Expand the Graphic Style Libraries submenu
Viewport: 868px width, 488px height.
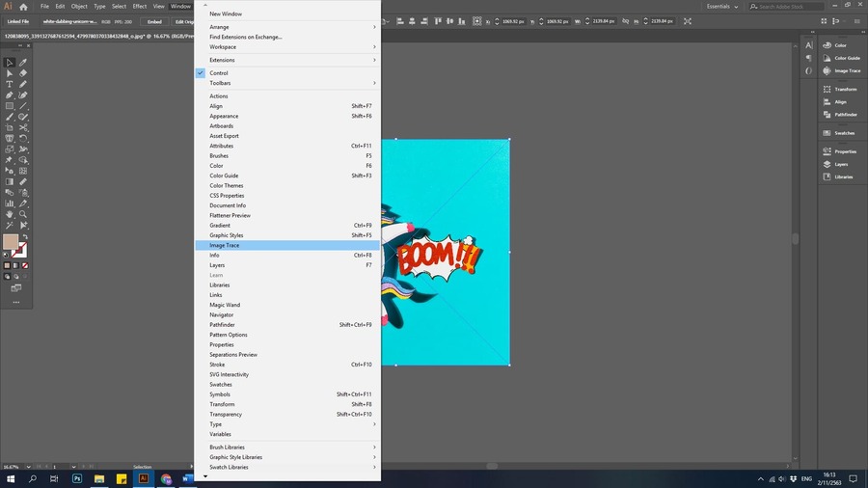(x=287, y=457)
